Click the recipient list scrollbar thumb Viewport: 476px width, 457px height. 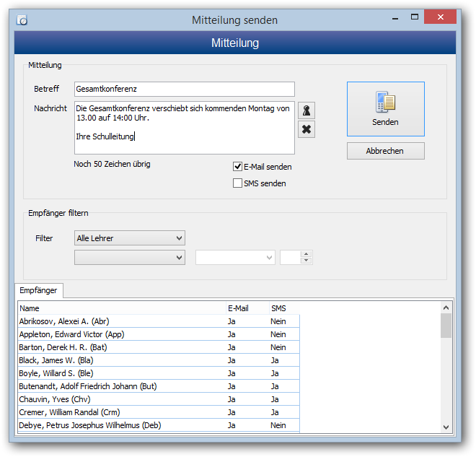pos(446,326)
